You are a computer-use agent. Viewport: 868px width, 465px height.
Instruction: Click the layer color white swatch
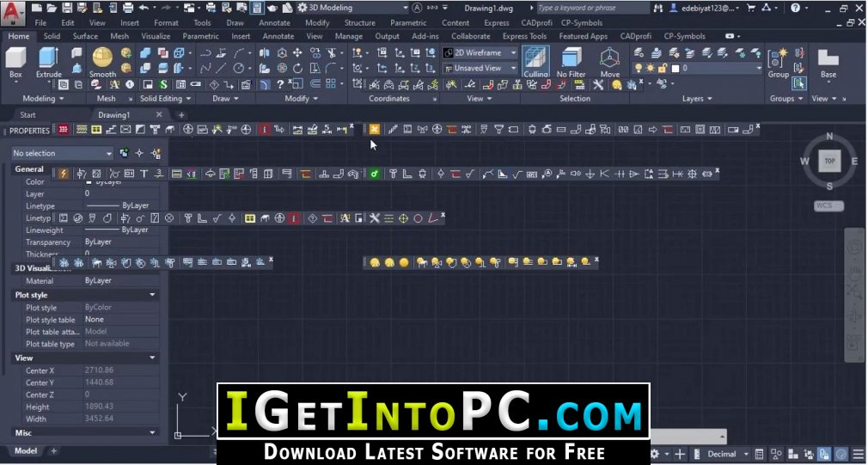coord(675,69)
